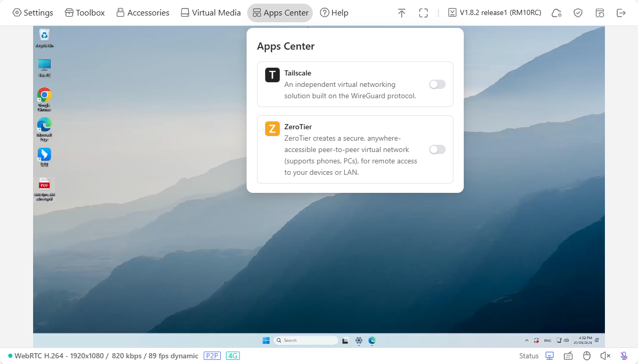Click the Settings gear on remote taskbar
Image resolution: width=638 pixels, height=364 pixels.
[359, 340]
